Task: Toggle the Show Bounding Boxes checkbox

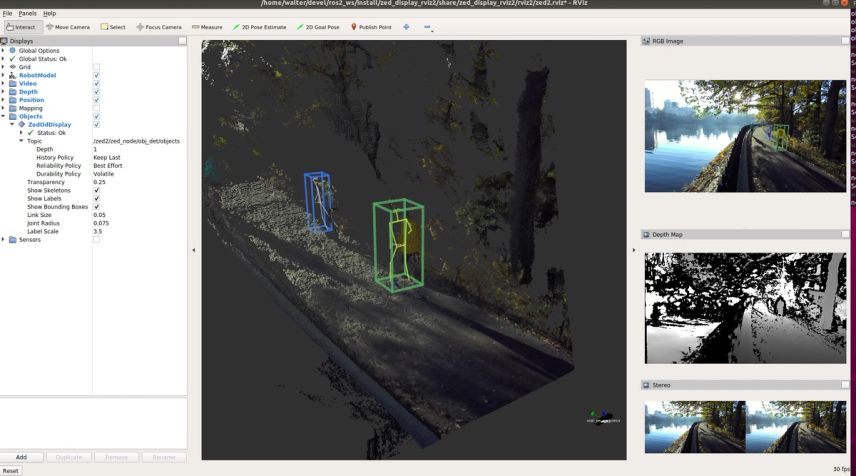Action: click(x=97, y=207)
